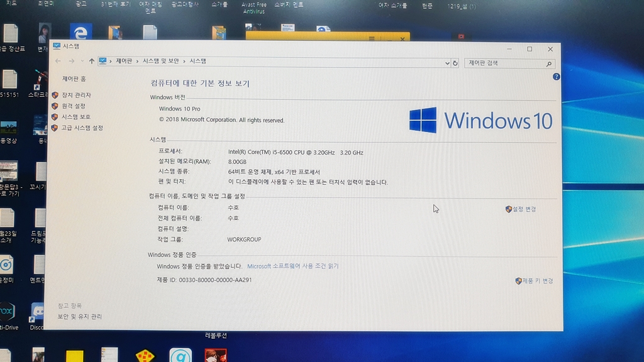This screenshot has width=644, height=362.
Task: Open 장치 관리자 link
Action: 76,95
